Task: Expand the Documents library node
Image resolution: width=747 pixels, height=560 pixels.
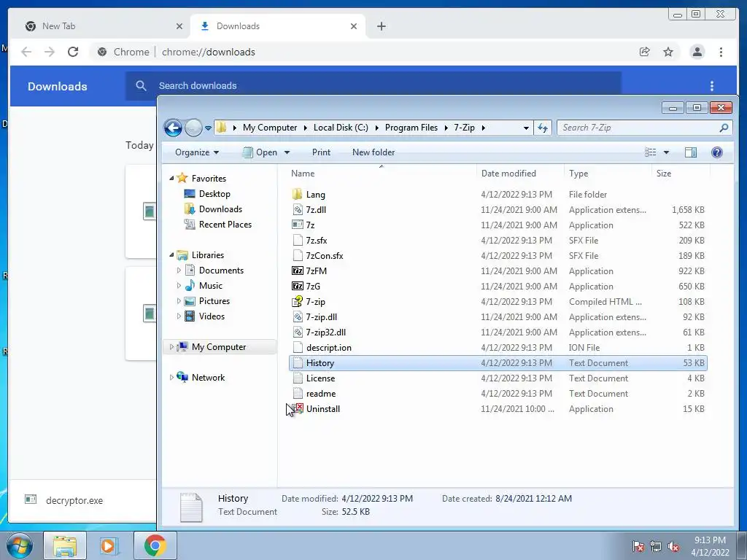Action: click(x=179, y=271)
